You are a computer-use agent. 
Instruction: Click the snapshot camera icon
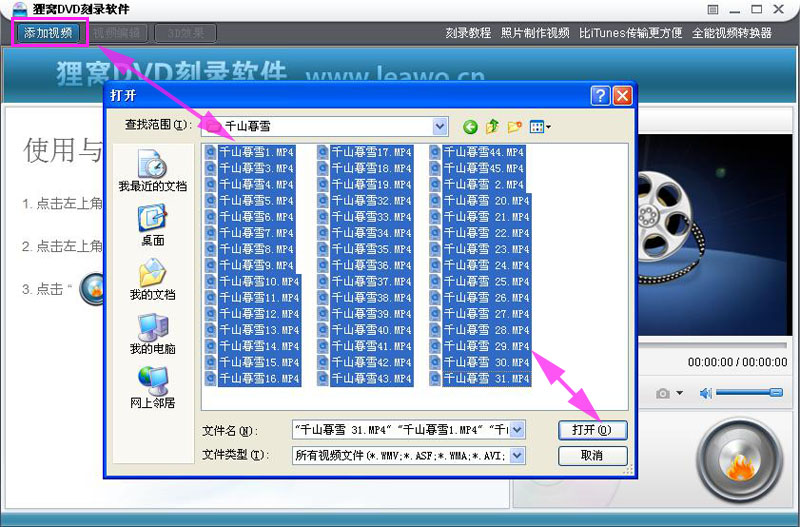click(663, 393)
